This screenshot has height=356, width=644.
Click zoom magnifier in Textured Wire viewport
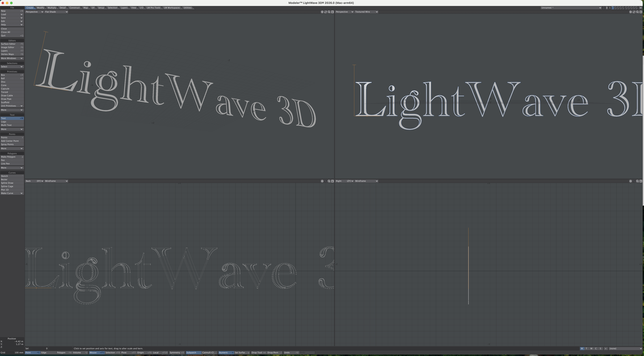click(x=637, y=12)
